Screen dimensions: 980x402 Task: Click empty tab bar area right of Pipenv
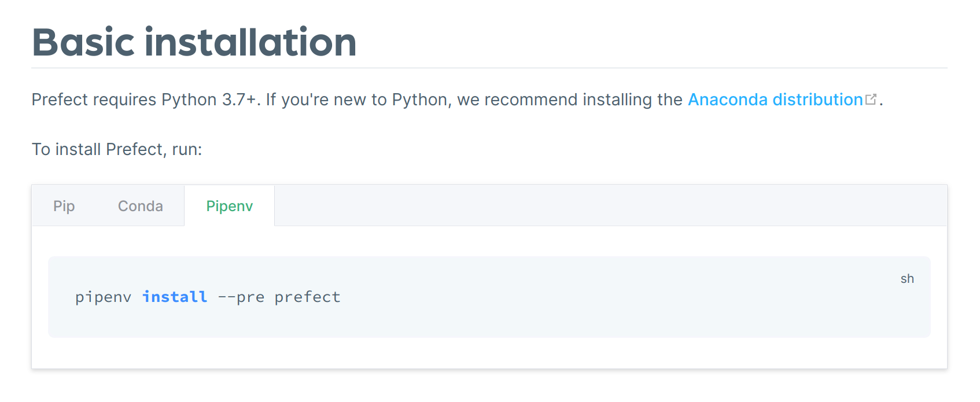607,206
